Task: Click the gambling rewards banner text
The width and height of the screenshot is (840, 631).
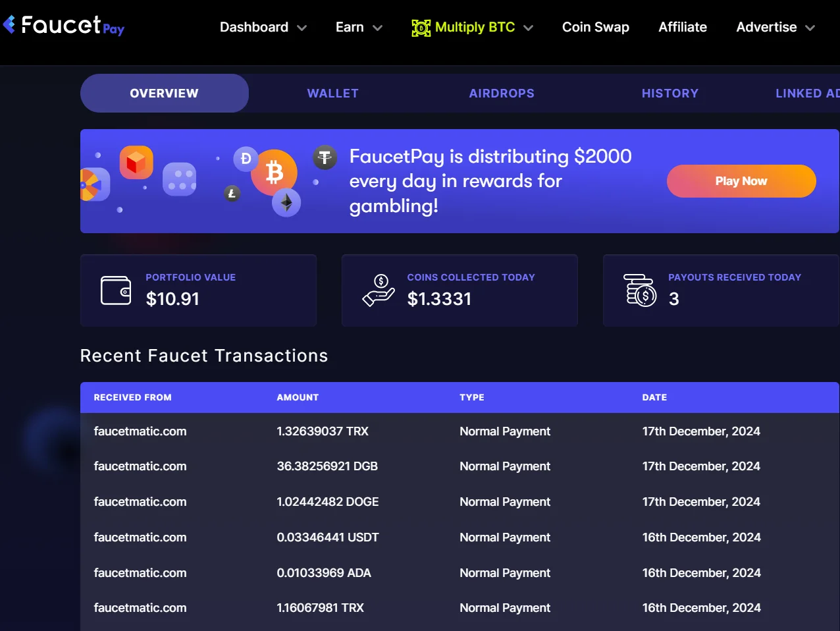Action: pos(490,181)
